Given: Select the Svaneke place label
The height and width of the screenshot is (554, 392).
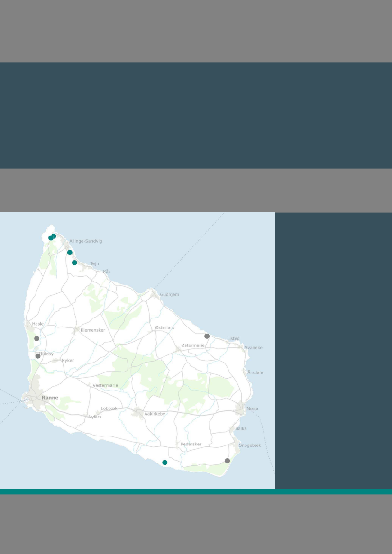Looking at the screenshot, I should tap(253, 348).
